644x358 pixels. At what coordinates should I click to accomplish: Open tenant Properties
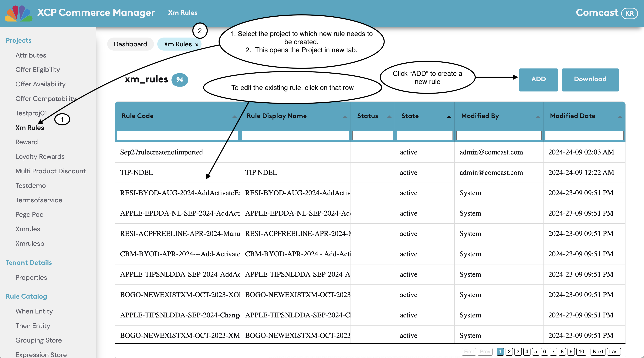click(31, 277)
